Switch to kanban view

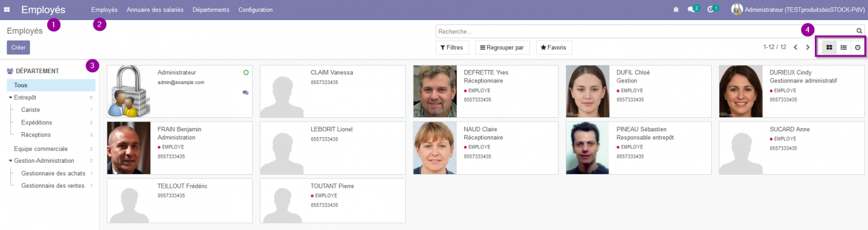tap(829, 48)
